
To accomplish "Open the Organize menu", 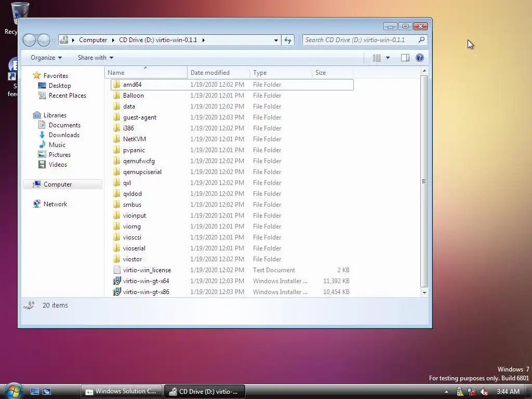I will coord(46,58).
